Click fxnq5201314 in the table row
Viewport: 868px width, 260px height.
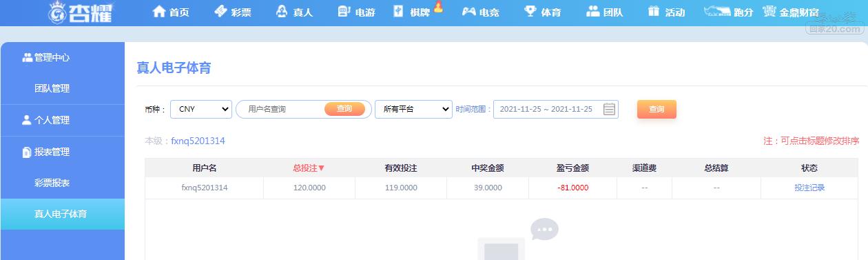point(205,188)
